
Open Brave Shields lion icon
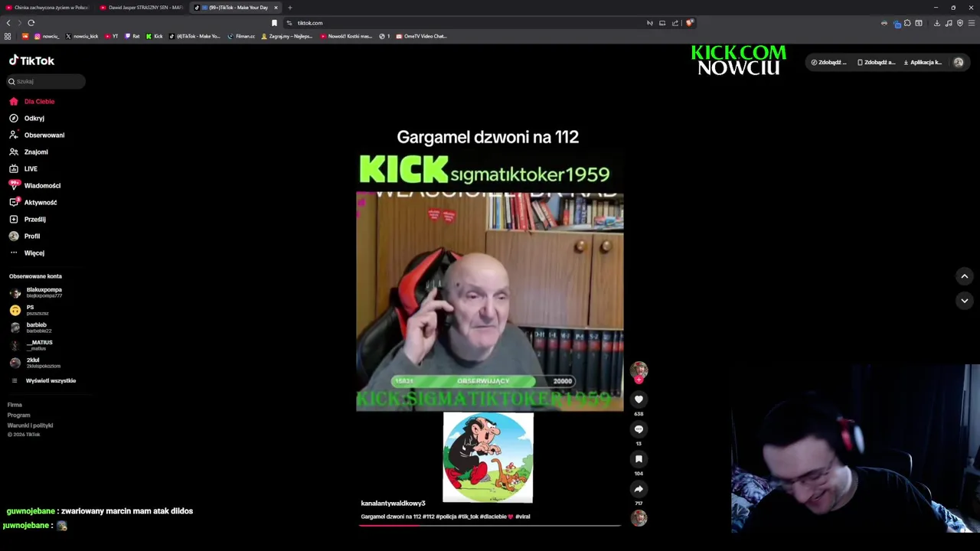click(x=689, y=23)
